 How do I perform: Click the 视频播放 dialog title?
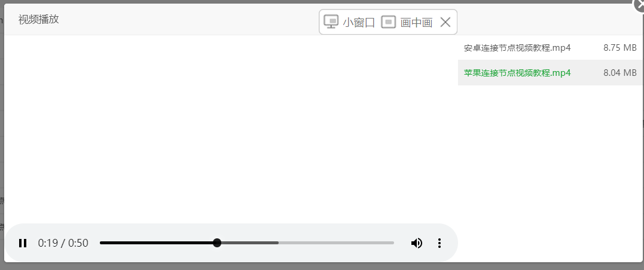point(39,19)
